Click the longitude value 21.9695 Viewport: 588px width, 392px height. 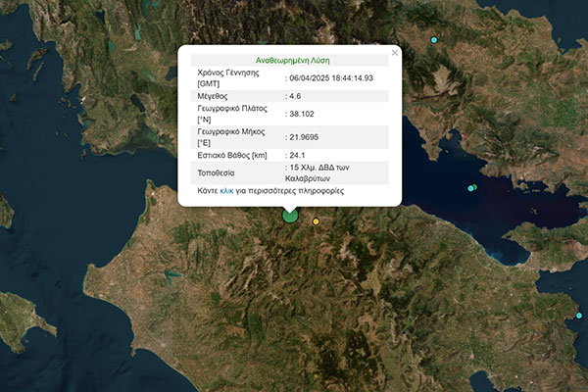[303, 137]
